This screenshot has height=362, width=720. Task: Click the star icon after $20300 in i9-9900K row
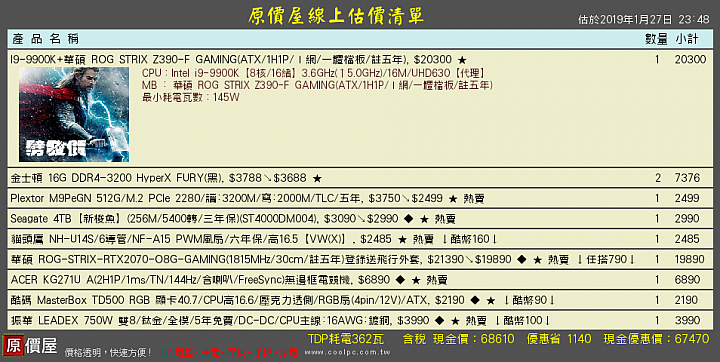462,60
